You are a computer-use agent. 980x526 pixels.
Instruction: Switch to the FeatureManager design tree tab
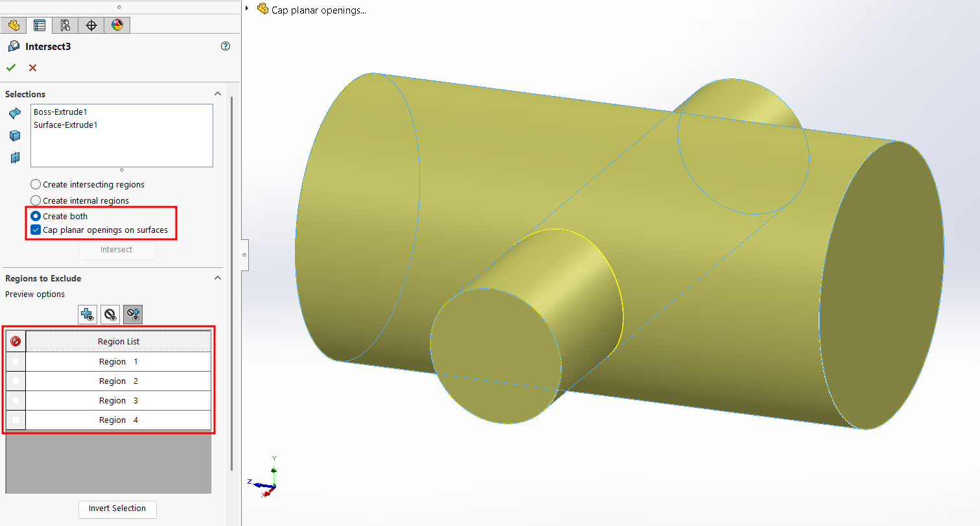(x=14, y=25)
